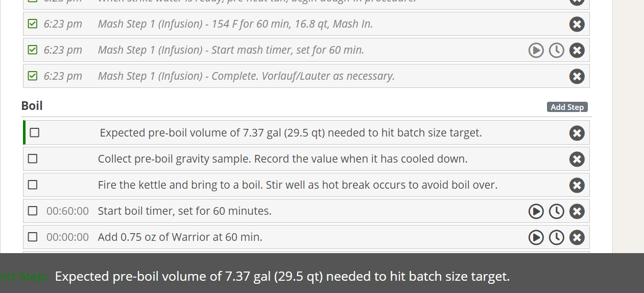Screen dimensions: 644x293
Task: Remove the pre-boil gravity sample step
Action: point(577,159)
